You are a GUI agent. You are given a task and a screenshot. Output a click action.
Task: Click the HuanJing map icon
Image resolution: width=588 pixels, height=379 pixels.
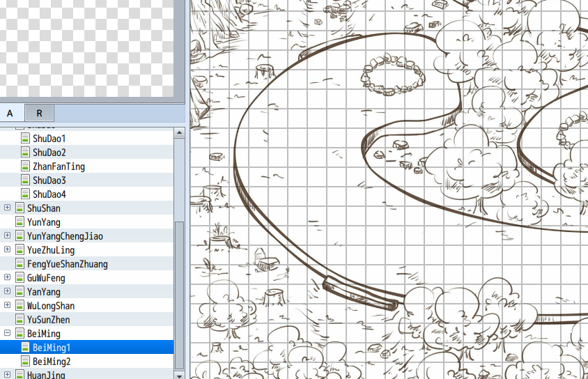coord(20,375)
